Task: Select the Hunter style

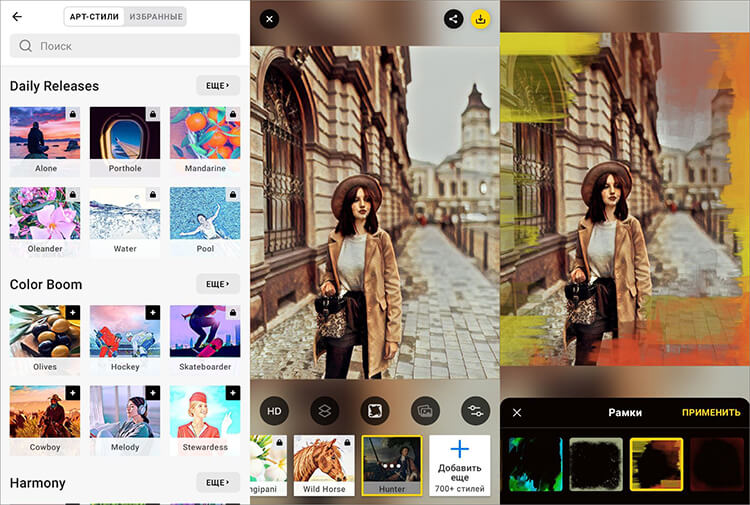Action: (392, 465)
